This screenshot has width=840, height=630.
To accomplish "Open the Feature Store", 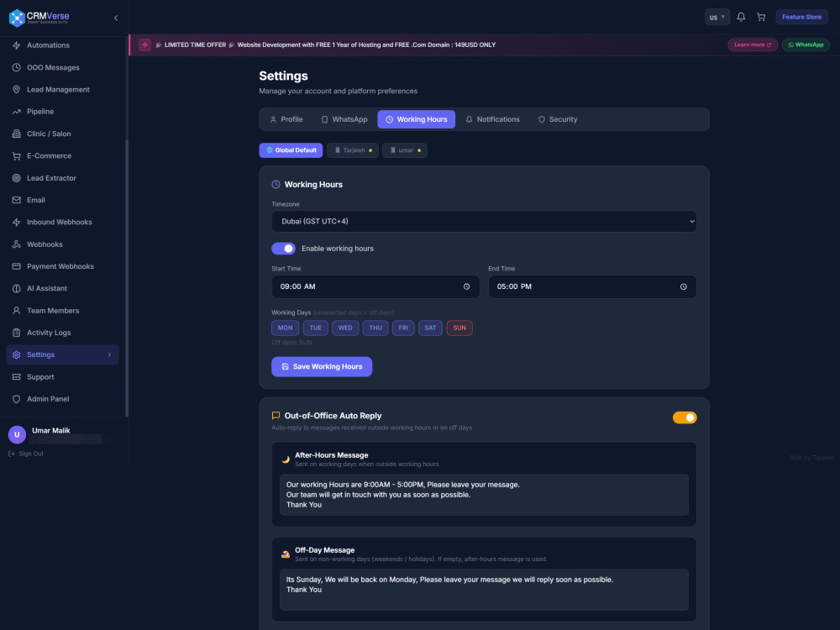I will 801,17.
